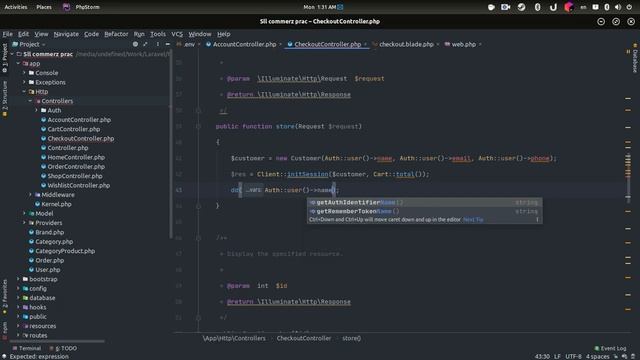Open the power menu in top bar
The height and width of the screenshot is (360, 640).
pos(629,7)
